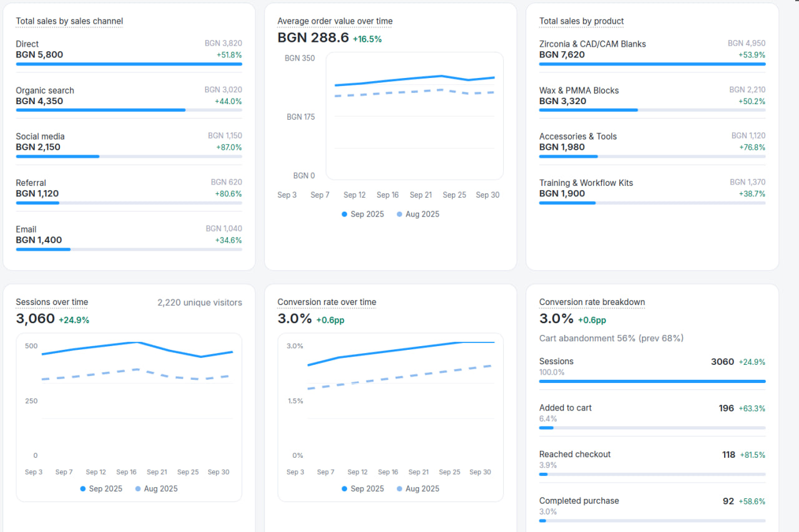799x532 pixels.
Task: Open the Sessions over time report
Action: point(51,302)
